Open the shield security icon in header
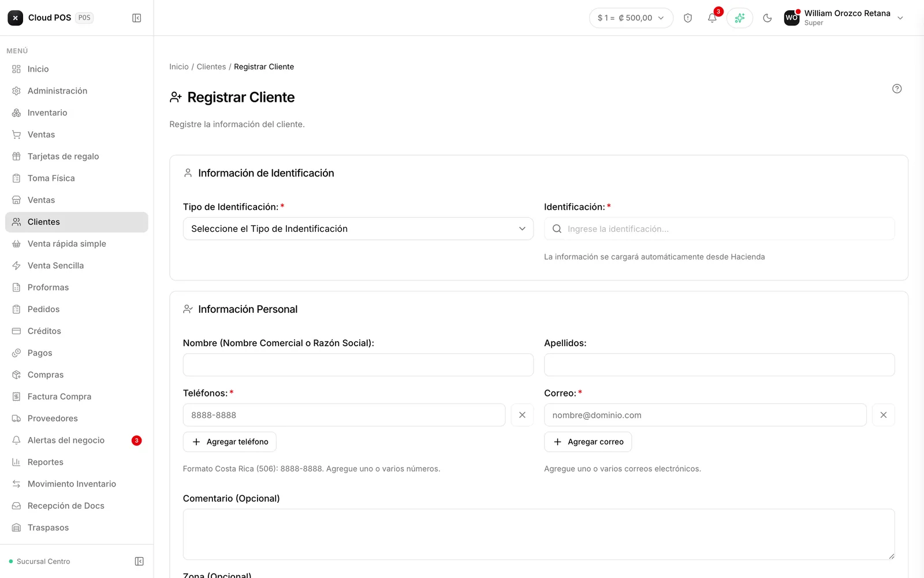This screenshot has height=578, width=924. 688,18
